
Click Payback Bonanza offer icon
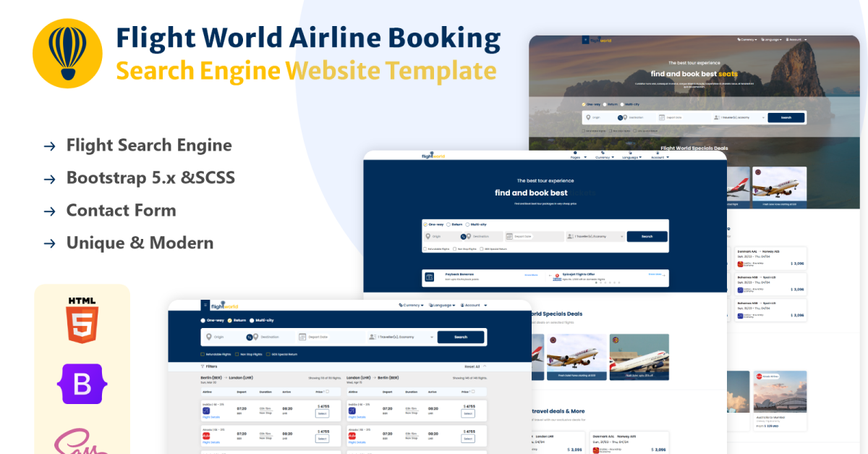point(430,277)
